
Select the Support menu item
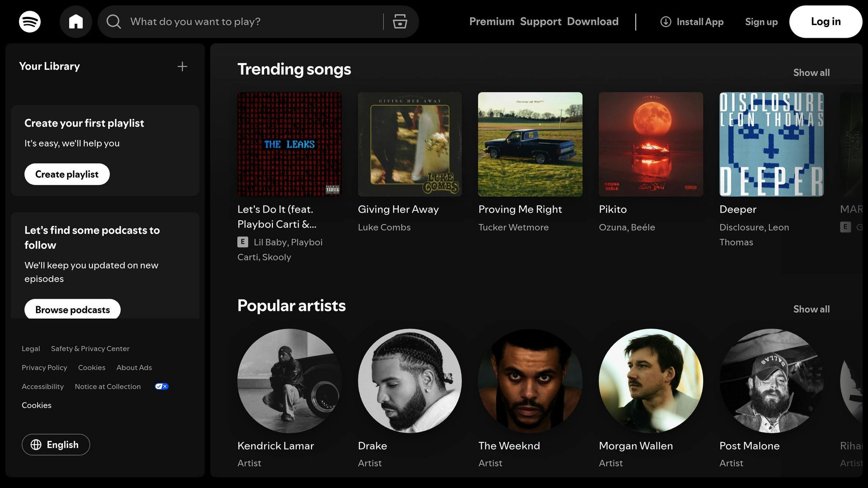540,22
